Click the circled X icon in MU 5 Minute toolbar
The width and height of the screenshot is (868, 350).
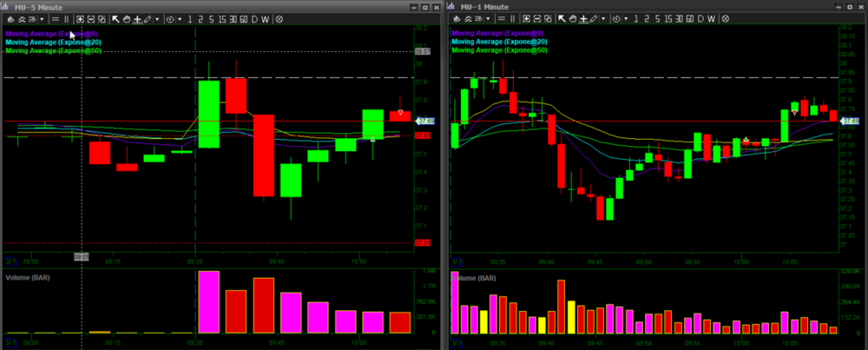point(279,19)
